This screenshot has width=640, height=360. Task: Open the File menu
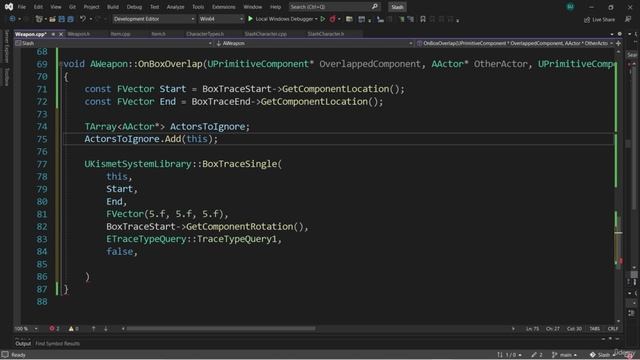pyautogui.click(x=22, y=7)
